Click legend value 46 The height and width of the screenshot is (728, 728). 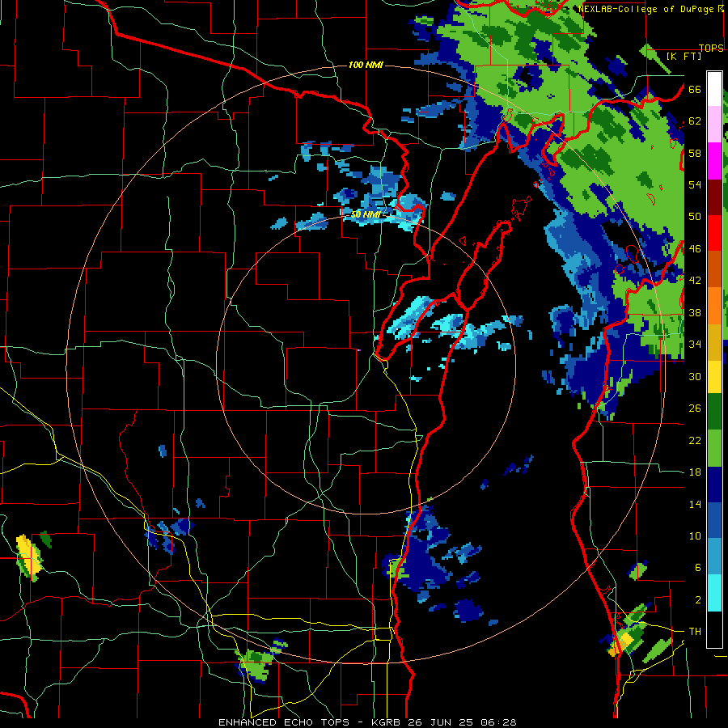(x=695, y=249)
